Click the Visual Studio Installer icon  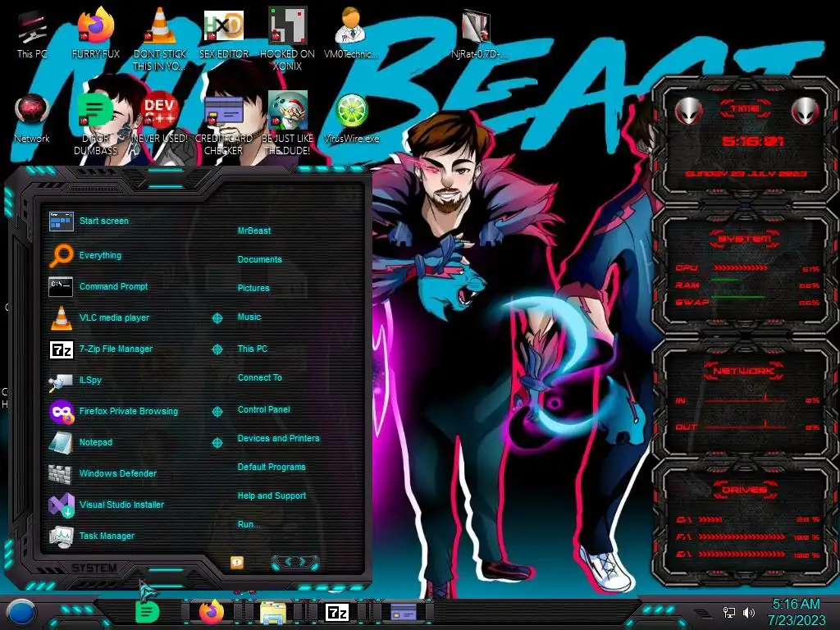click(x=62, y=504)
